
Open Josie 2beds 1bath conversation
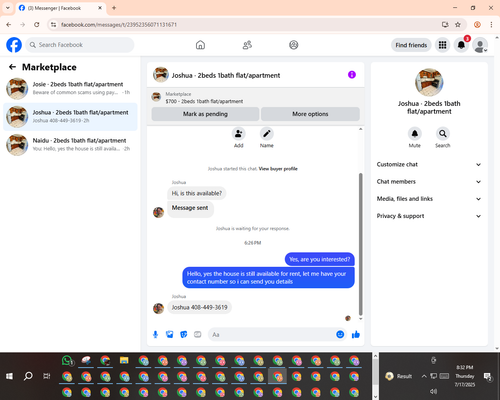click(x=70, y=88)
